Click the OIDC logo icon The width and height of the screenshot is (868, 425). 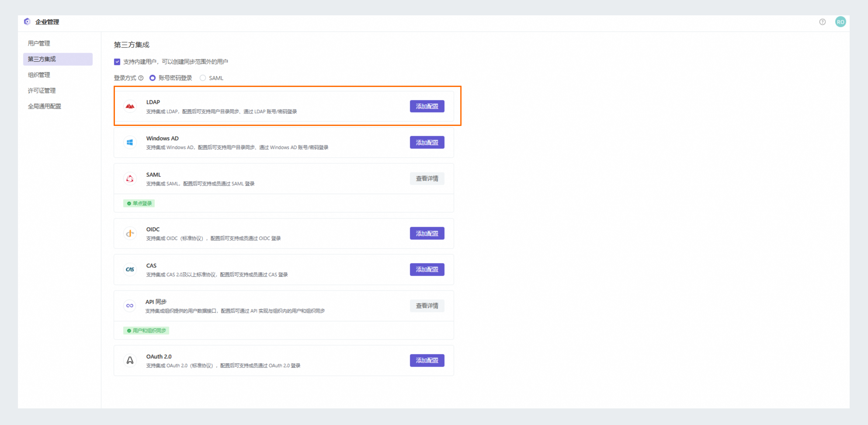click(x=130, y=233)
